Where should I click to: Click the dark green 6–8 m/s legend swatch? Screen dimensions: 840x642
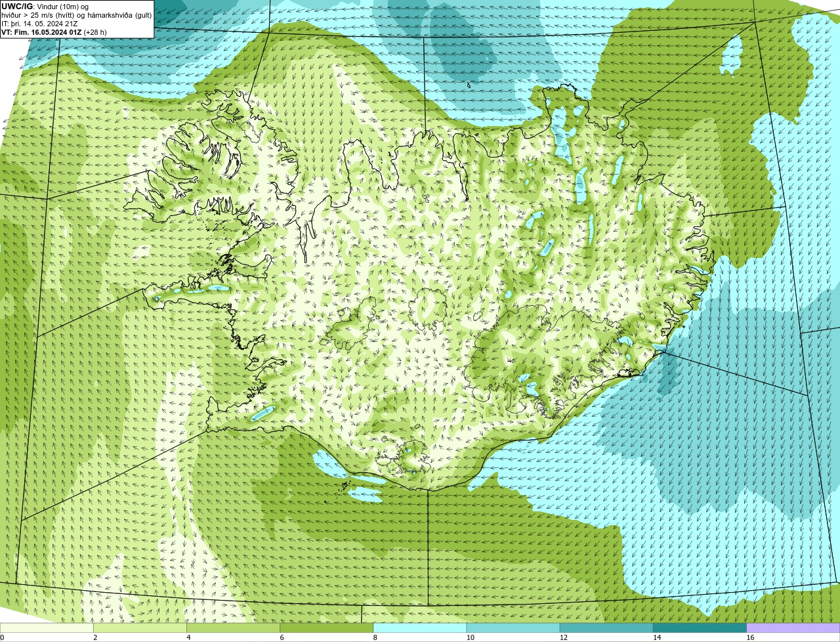coord(326,628)
